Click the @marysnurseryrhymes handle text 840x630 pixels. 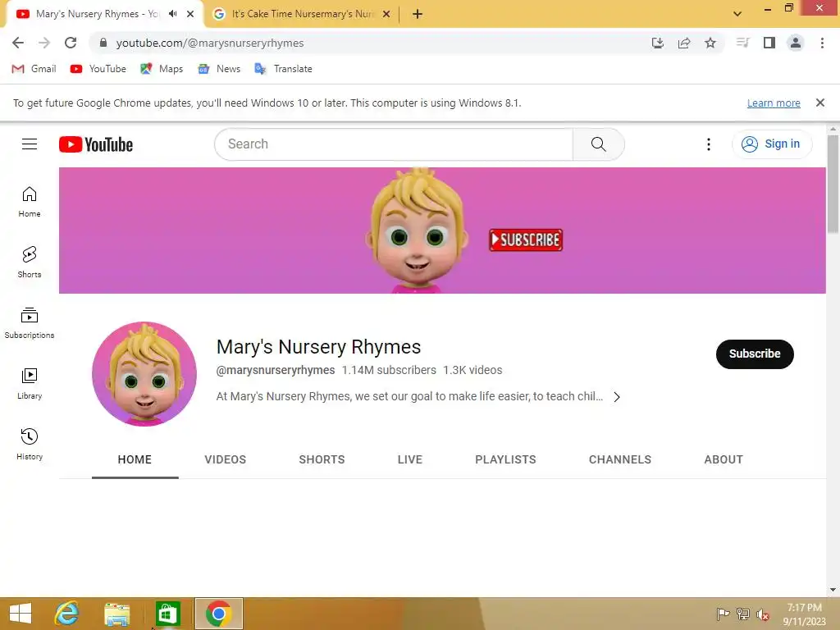(276, 370)
